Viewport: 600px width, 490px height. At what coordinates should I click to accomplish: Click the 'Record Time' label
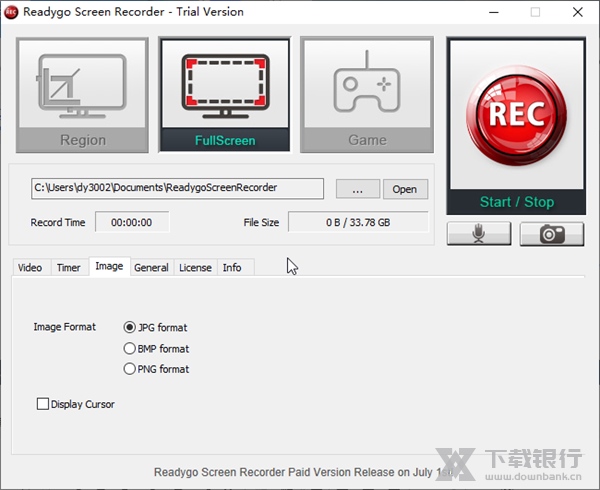(x=58, y=222)
